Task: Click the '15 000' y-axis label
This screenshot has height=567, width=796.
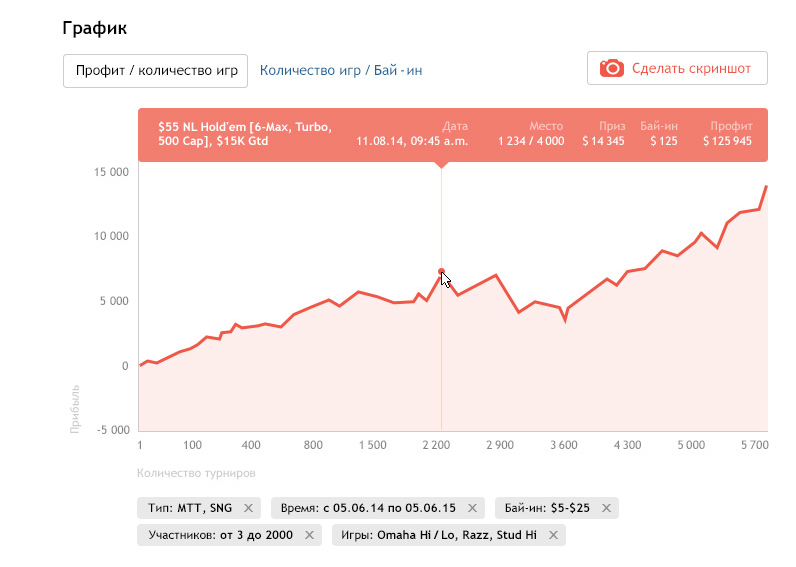Action: tap(110, 172)
